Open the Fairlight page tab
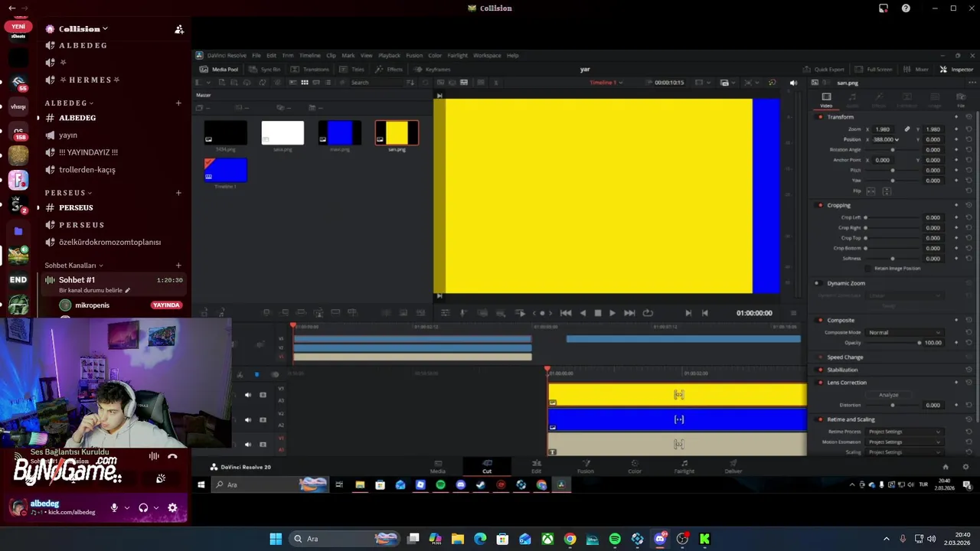Image resolution: width=980 pixels, height=551 pixels. tap(684, 466)
